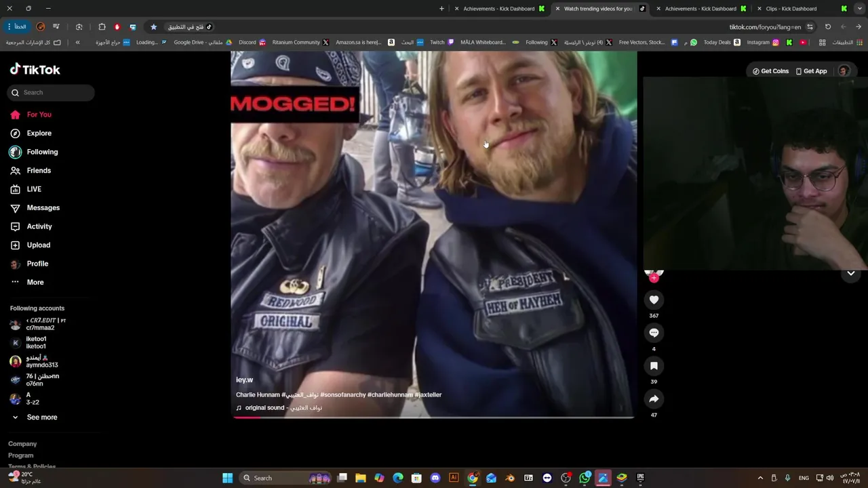Open followed account o76nn
Screen dimensions: 868x488
[x=35, y=380]
